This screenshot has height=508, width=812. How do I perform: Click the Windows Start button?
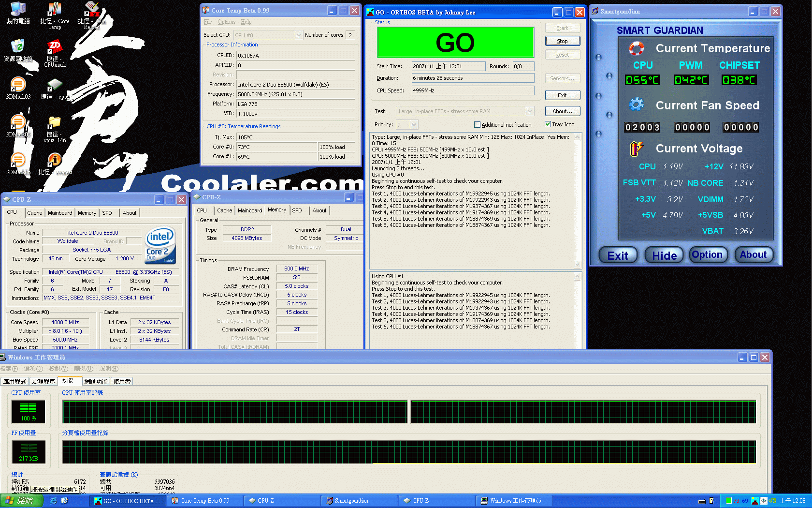[x=22, y=501]
